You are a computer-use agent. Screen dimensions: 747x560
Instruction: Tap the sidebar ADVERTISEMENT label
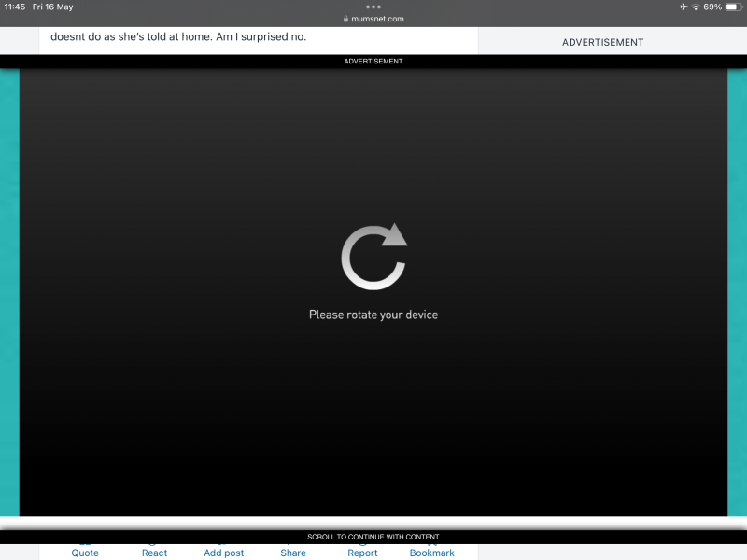[602, 42]
